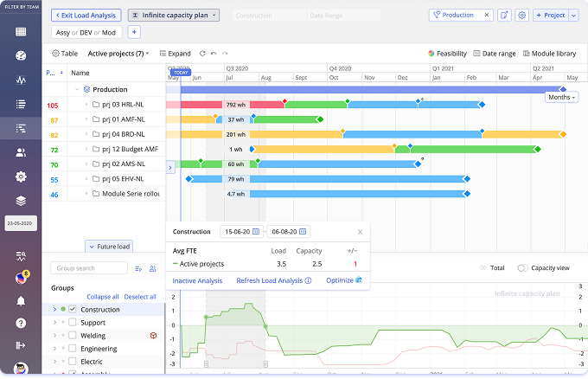The height and width of the screenshot is (379, 588).
Task: Collapse the Production group row
Action: point(77,89)
